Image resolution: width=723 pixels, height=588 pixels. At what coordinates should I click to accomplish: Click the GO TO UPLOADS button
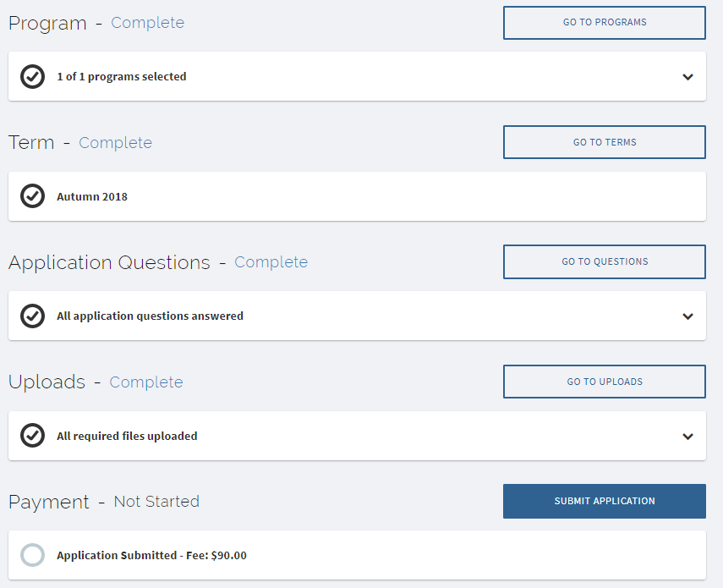coord(604,382)
